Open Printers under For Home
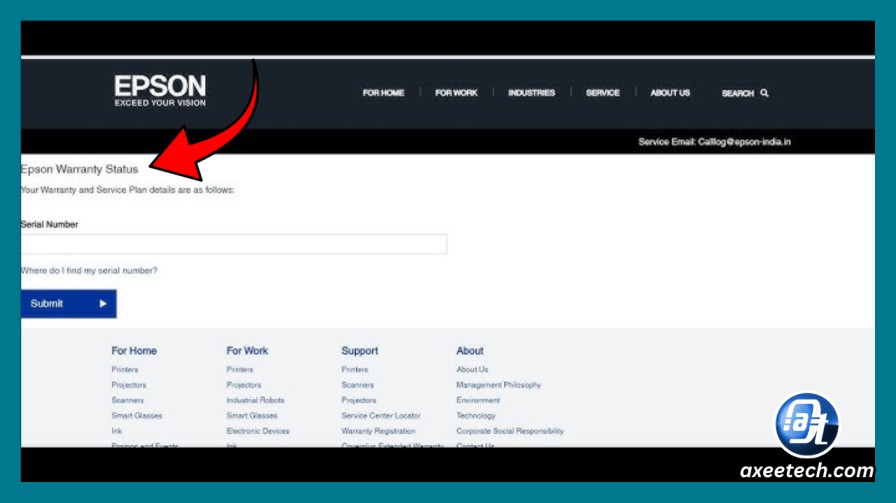 125,370
